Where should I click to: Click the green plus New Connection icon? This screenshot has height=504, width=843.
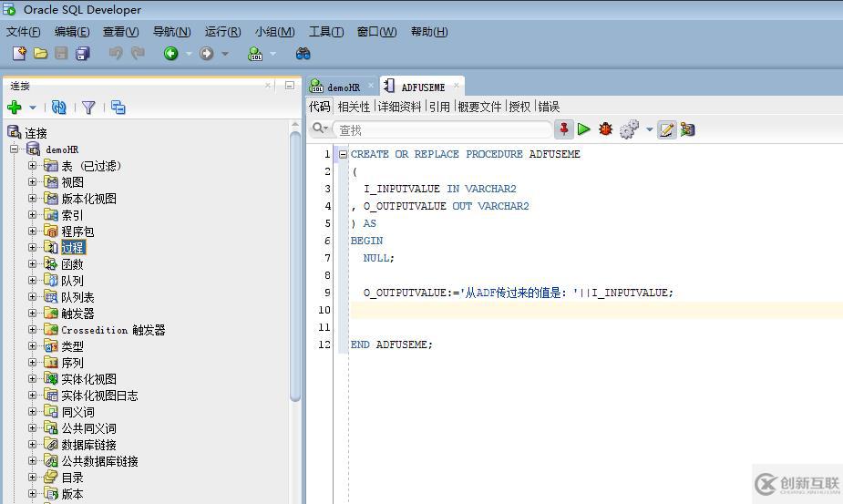pos(15,108)
